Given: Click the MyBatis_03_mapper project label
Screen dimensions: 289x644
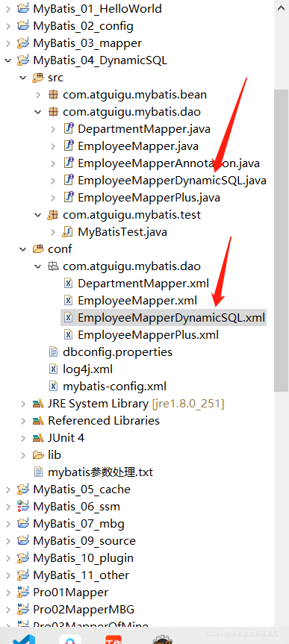Looking at the screenshot, I should click(87, 43).
